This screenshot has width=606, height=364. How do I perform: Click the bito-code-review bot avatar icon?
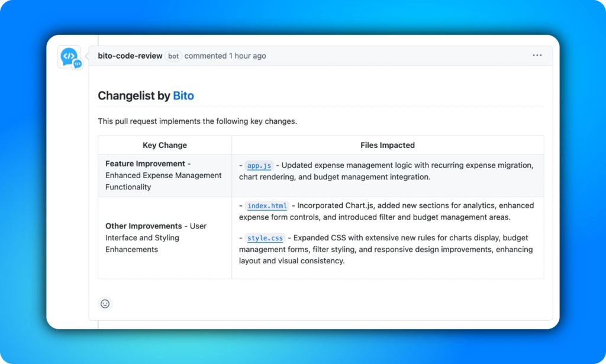(69, 56)
